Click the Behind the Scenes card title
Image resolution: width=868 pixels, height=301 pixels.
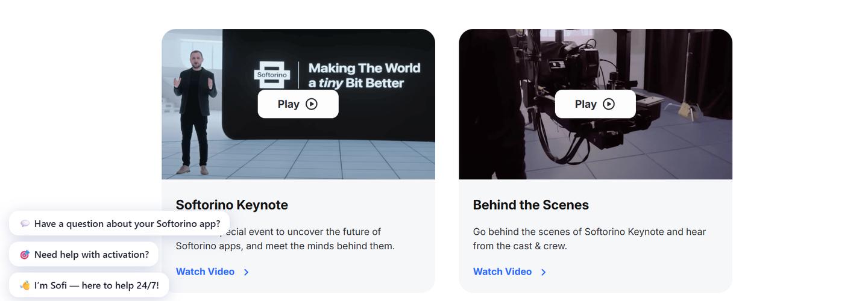(530, 205)
